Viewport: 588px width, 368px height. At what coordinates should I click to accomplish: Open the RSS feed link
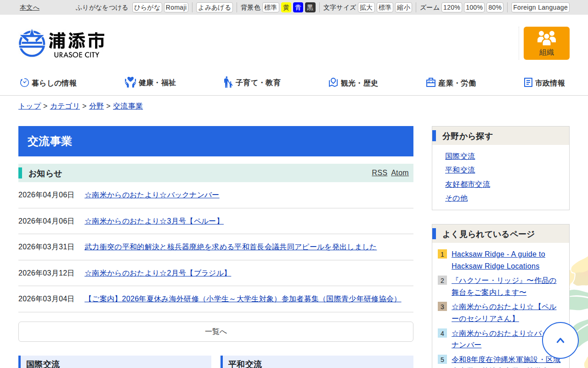379,173
